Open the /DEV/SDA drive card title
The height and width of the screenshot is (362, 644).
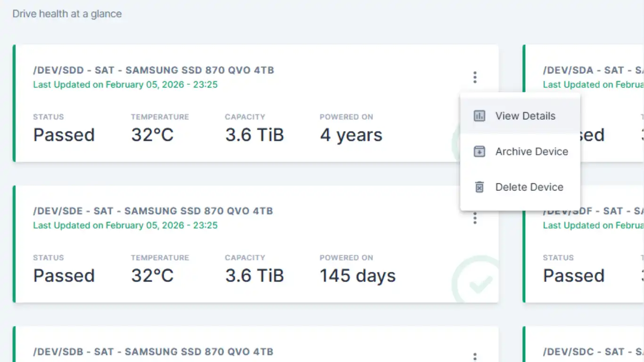pyautogui.click(x=593, y=71)
